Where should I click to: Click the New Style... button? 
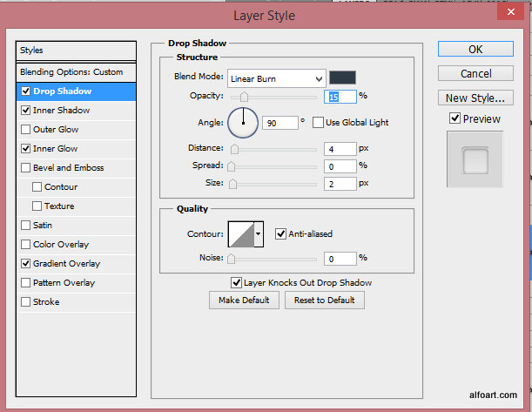474,98
